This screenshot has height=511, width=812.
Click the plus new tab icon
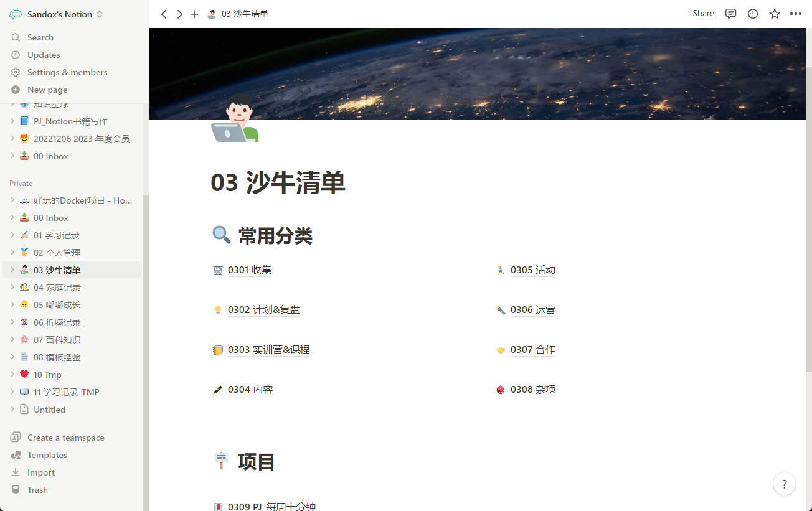click(194, 14)
